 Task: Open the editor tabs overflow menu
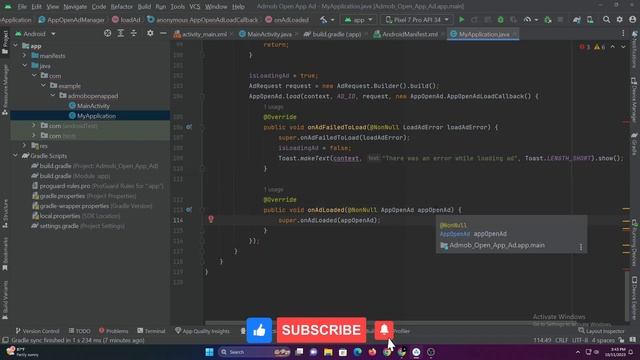[623, 34]
